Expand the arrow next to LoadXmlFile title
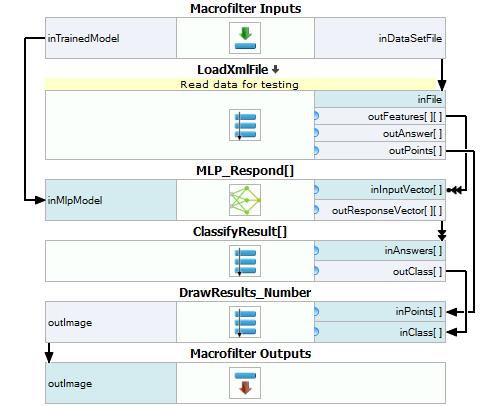 click(275, 70)
